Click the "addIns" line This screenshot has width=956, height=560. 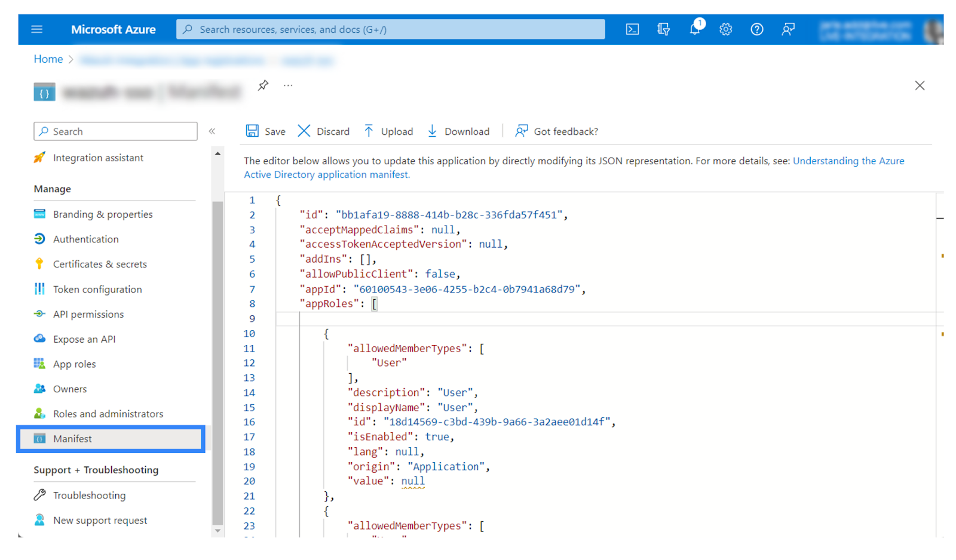click(x=338, y=259)
